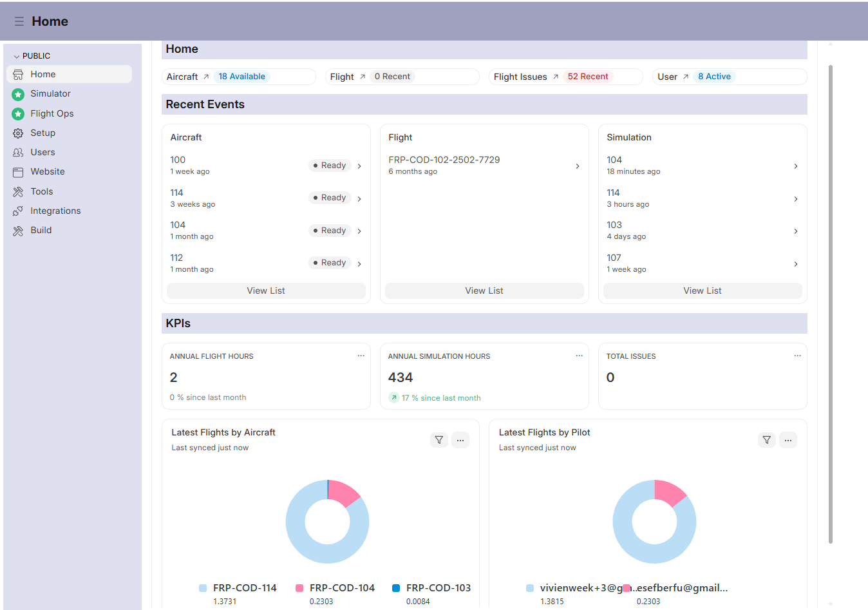Click the vertical page scrollbar
868x610 pixels.
[831, 303]
